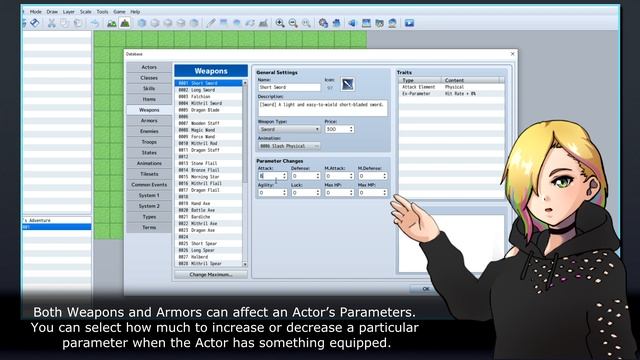Click the Zoom Out magnifier icon

tap(293, 23)
